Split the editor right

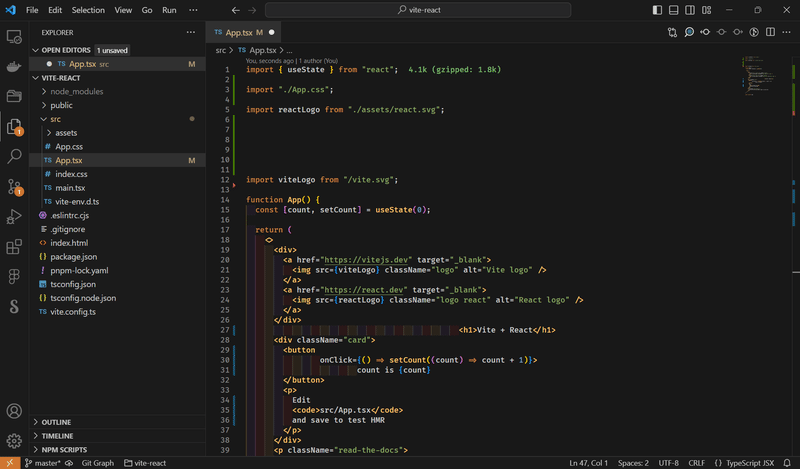point(770,32)
